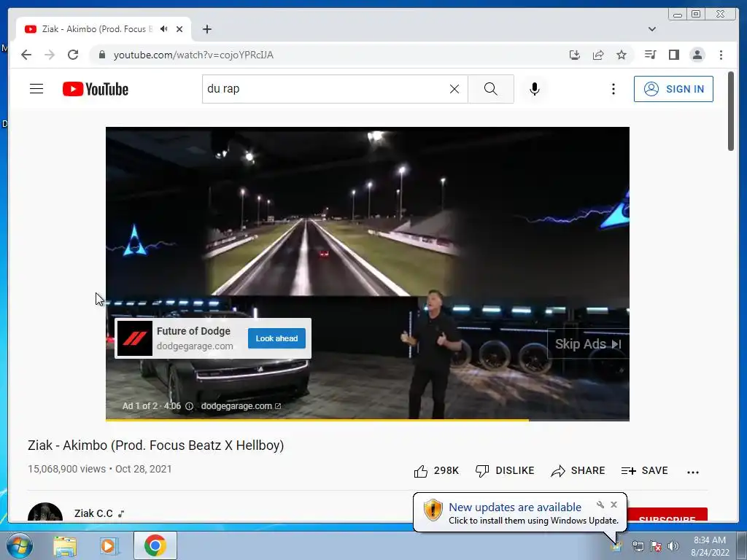Expand the tab search chevron
Image resolution: width=747 pixels, height=560 pixels.
651,29
